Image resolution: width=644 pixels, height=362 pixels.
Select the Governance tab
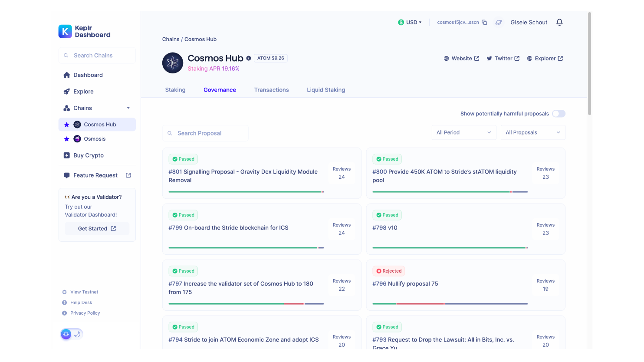220,90
